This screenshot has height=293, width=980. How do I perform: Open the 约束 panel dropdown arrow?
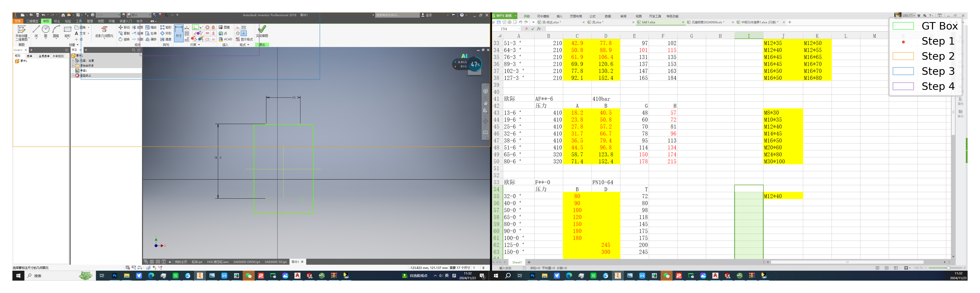199,45
